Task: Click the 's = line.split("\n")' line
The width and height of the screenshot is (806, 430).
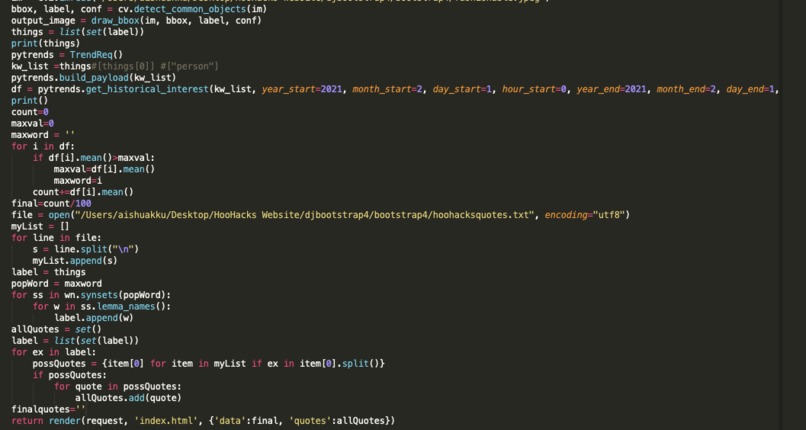Action: click(x=86, y=249)
